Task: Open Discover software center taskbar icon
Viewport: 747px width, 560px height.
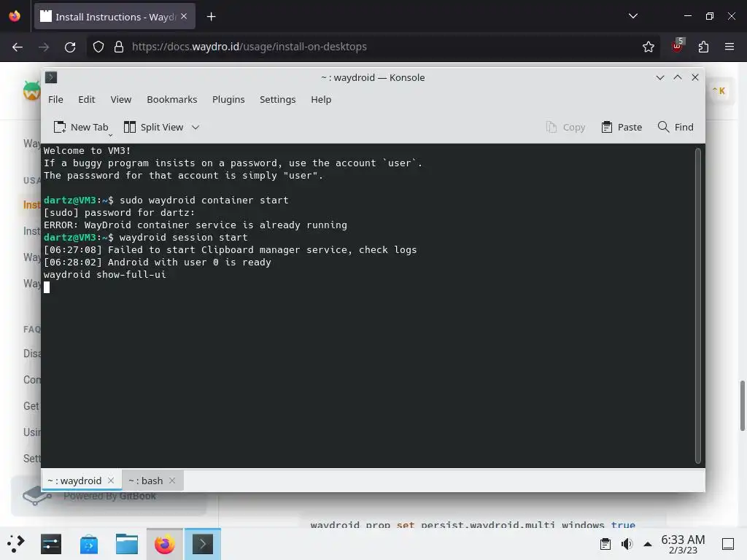Action: (x=89, y=544)
